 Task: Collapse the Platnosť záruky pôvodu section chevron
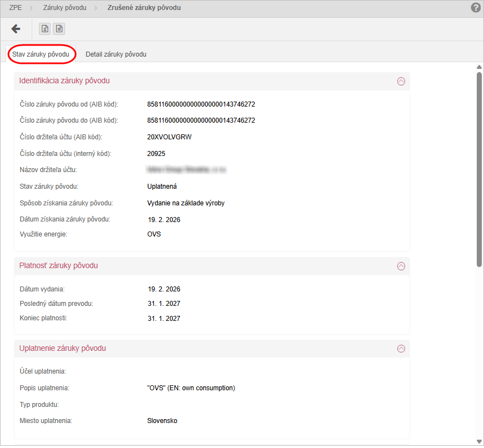click(401, 266)
